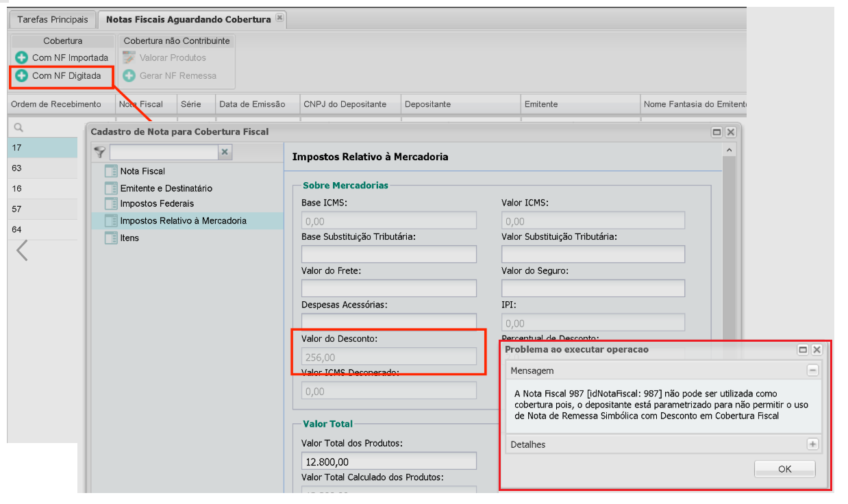Click the Com NF Digitada plus icon
The image size is (848, 504).
[21, 75]
